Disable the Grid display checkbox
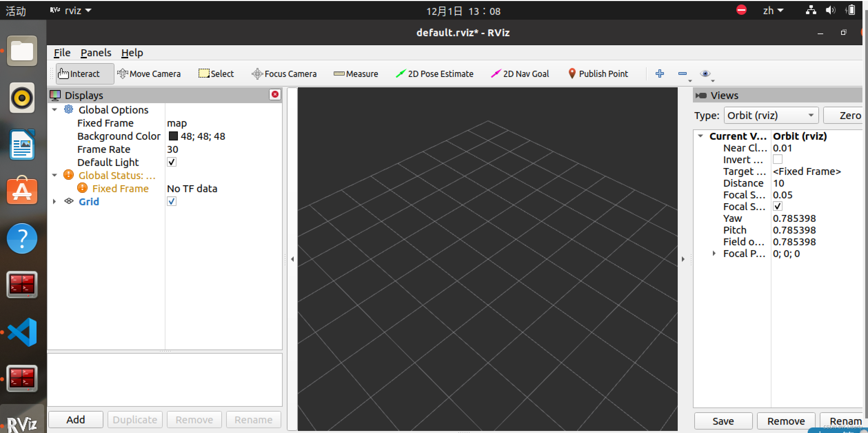 [172, 201]
